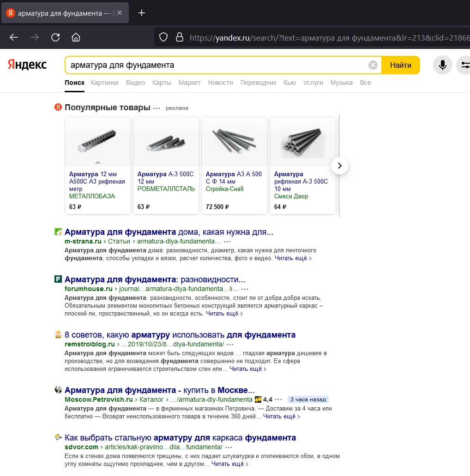The width and height of the screenshot is (470, 476).
Task: Open the Услуги tab
Action: [x=313, y=83]
